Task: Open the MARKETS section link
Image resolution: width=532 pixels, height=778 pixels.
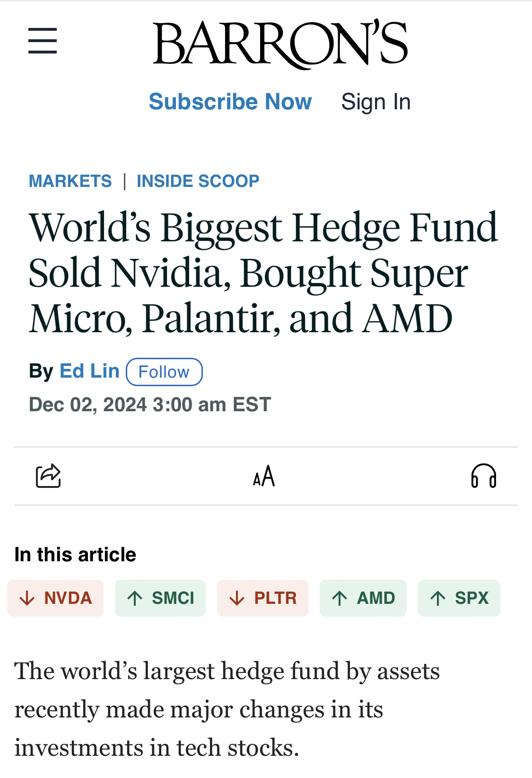Action: 70,181
